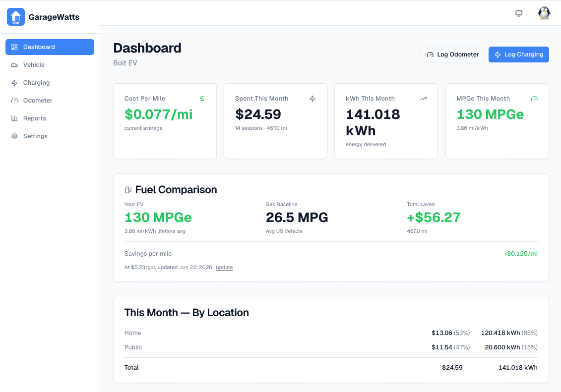Click the fuel pump icon beside Fuel Comparison
The width and height of the screenshot is (561, 392).
click(128, 190)
